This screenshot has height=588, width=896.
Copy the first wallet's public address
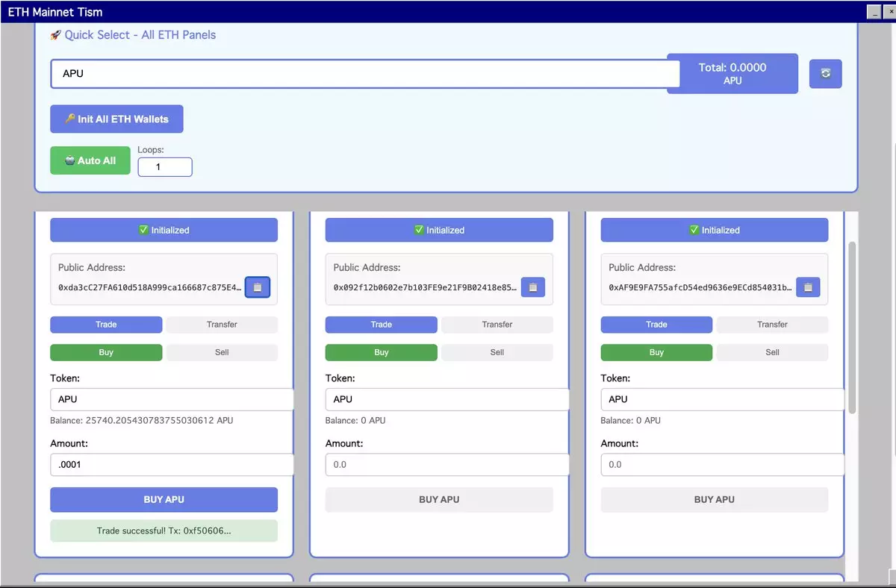click(258, 287)
